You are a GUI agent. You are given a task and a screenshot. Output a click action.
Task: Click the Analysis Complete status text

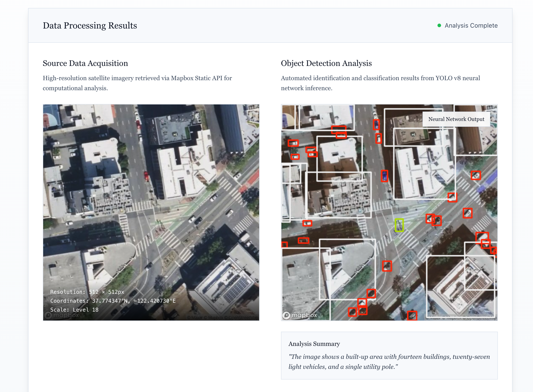tap(471, 25)
